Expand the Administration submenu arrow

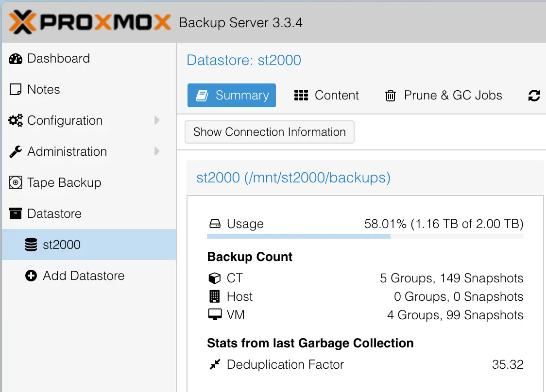point(157,151)
